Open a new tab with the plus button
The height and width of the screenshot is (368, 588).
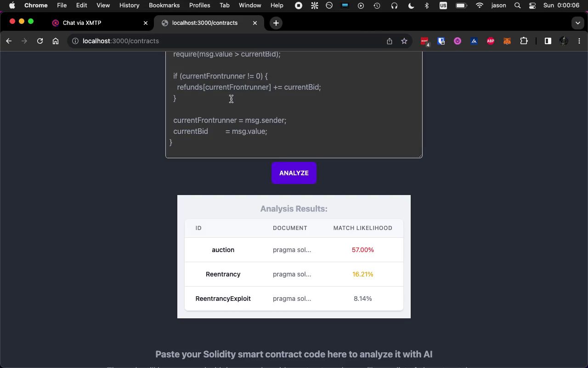pos(276,23)
